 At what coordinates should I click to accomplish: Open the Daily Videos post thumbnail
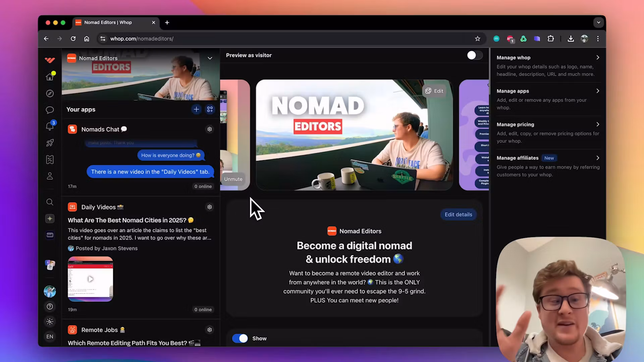click(90, 279)
